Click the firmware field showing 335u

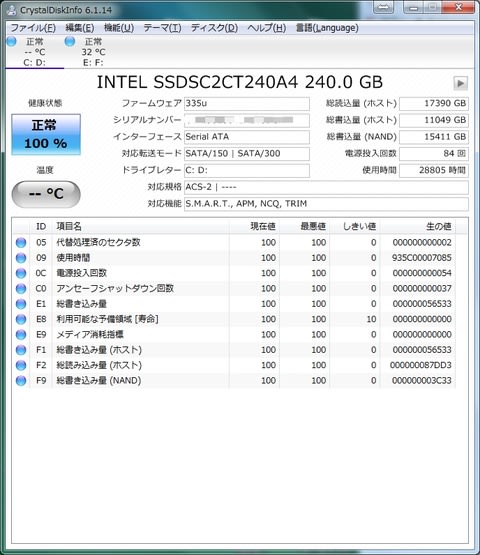click(x=247, y=103)
